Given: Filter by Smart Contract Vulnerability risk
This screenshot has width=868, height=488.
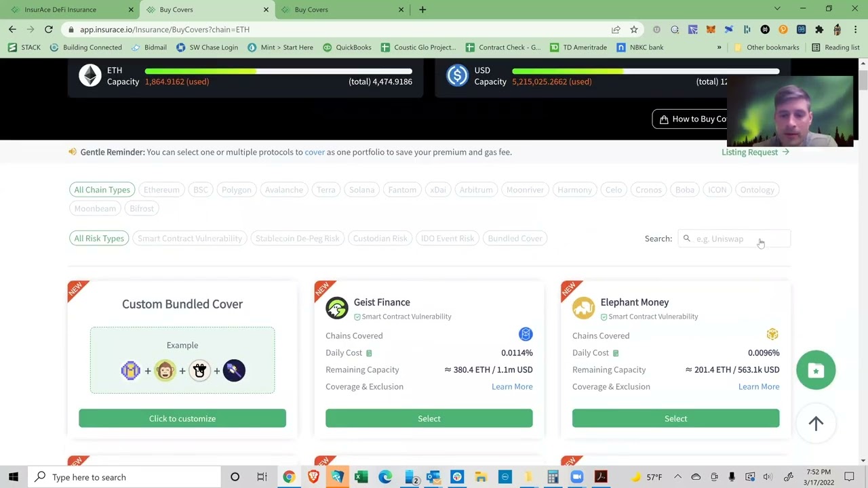Looking at the screenshot, I should [x=190, y=239].
